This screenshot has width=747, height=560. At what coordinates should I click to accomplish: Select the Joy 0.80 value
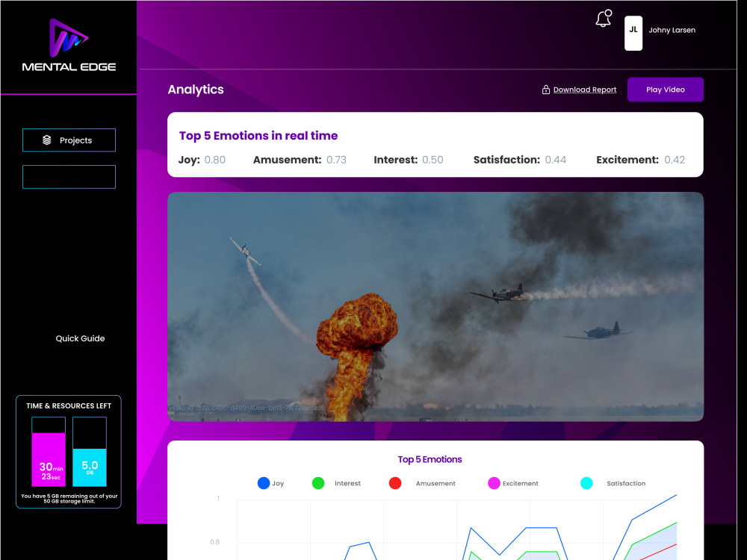[x=215, y=160]
